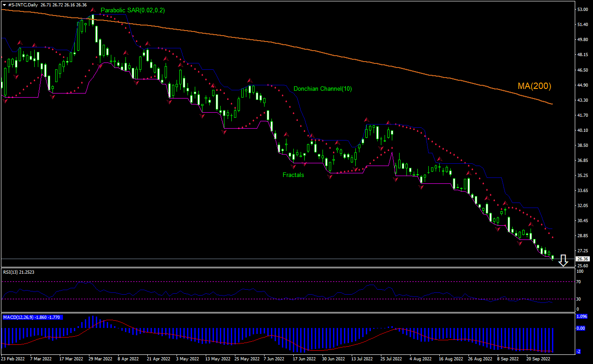This screenshot has height=364, width=593.
Task: Click the 53.00 price axis label
Action: click(x=583, y=9)
